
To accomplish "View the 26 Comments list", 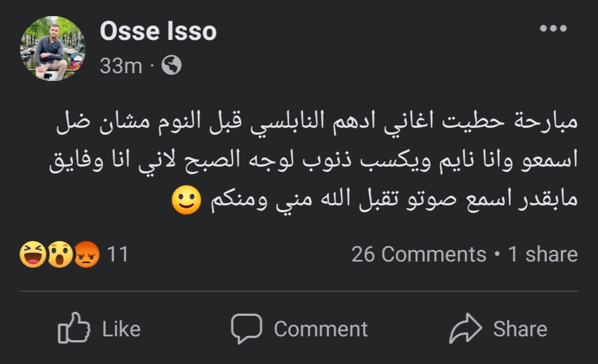I will point(418,254).
